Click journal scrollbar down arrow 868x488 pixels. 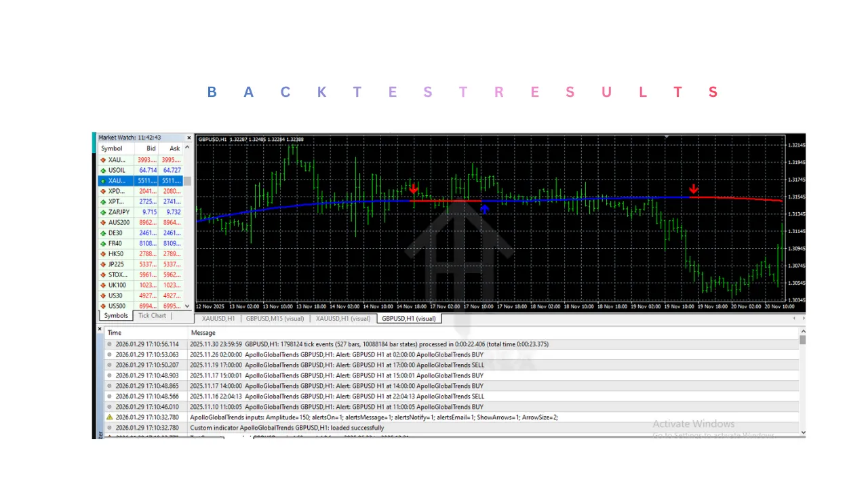[x=802, y=432]
